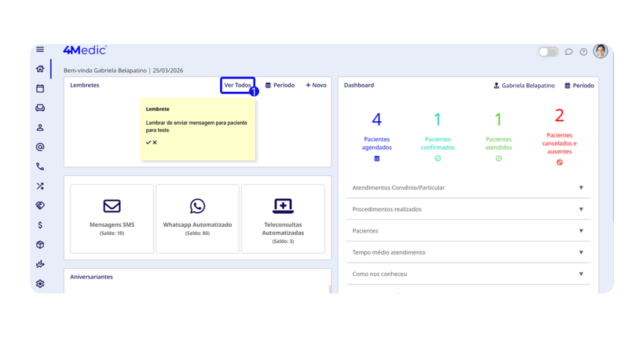Click + Novo to add a reminder
This screenshot has width=644, height=338.
click(316, 85)
